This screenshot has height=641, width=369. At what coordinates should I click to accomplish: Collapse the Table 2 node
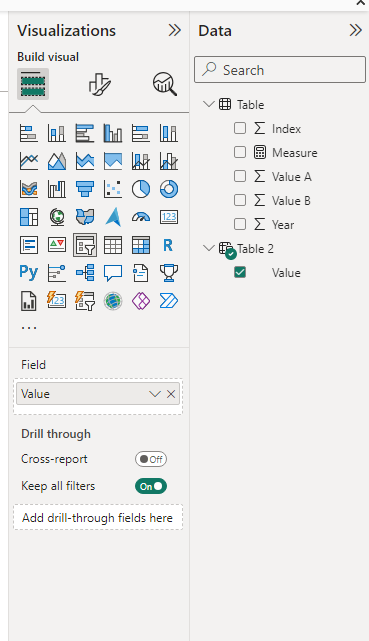[209, 248]
